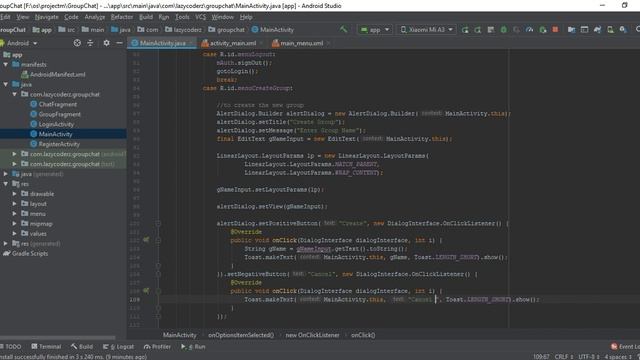640x360 pixels.
Task: Open the Event Log
Action: coord(625,347)
